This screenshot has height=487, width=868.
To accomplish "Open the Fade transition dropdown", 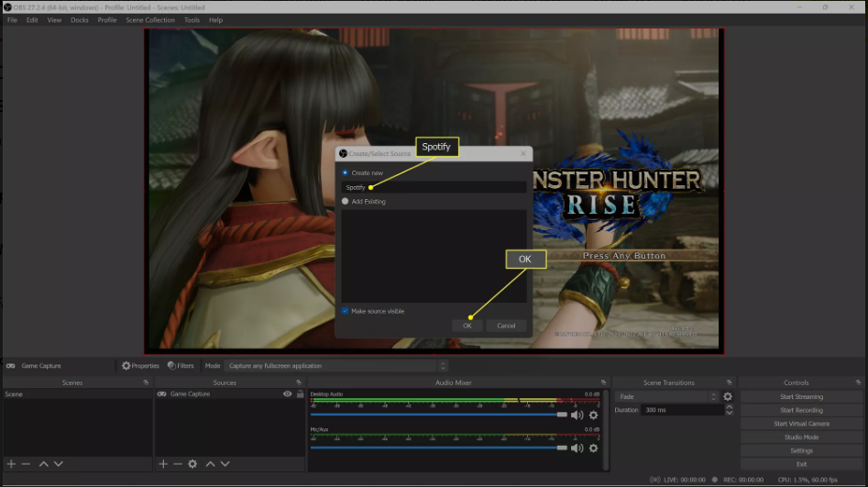I will (x=666, y=397).
